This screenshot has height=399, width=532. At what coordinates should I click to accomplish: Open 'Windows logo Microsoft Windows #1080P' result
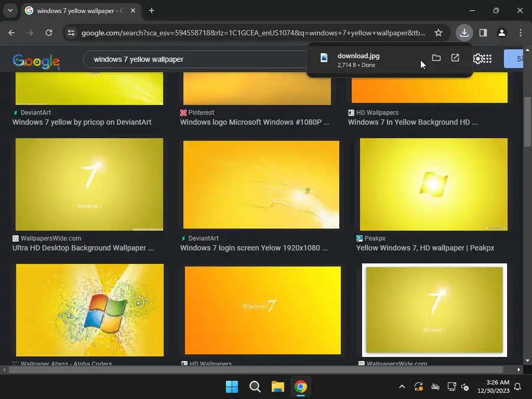[255, 122]
